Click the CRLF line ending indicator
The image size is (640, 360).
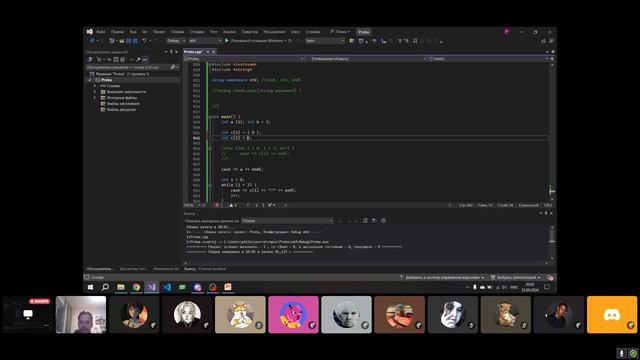[548, 205]
